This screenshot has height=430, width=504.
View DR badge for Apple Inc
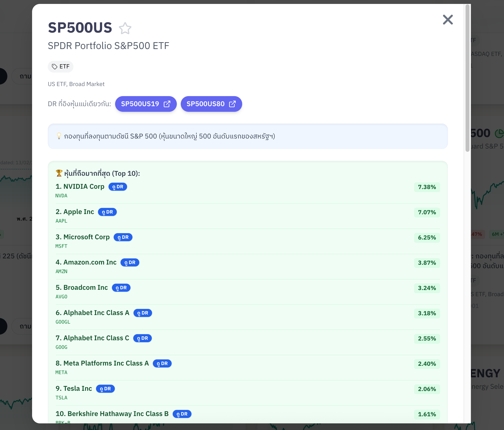107,212
